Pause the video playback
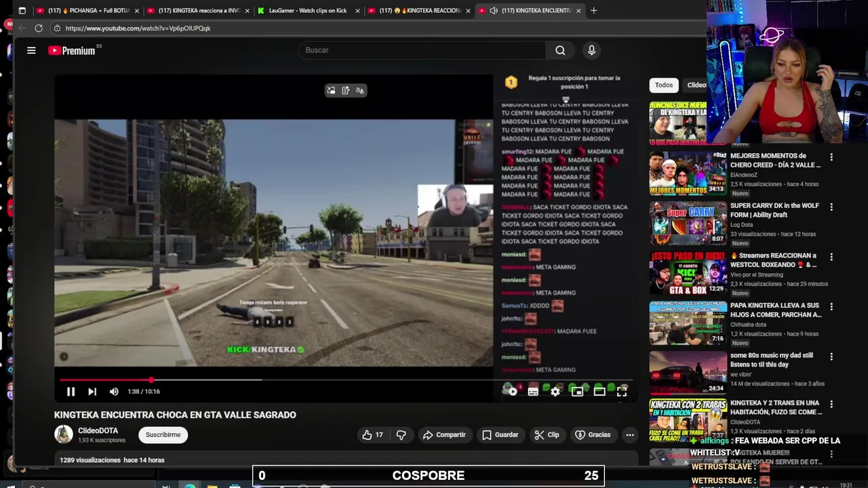868x488 pixels. point(71,391)
